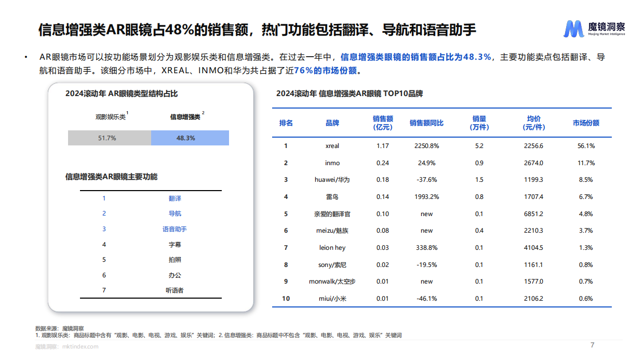
Task: Click miui's market share 0.6%
Action: point(586,299)
